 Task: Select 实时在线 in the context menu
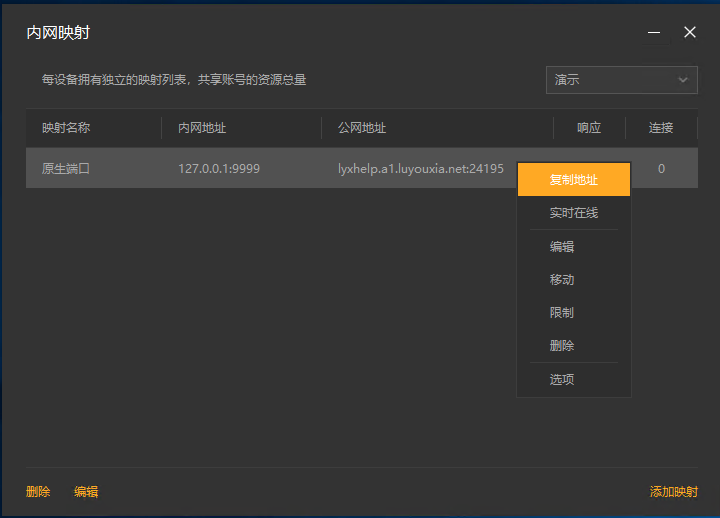coord(574,213)
